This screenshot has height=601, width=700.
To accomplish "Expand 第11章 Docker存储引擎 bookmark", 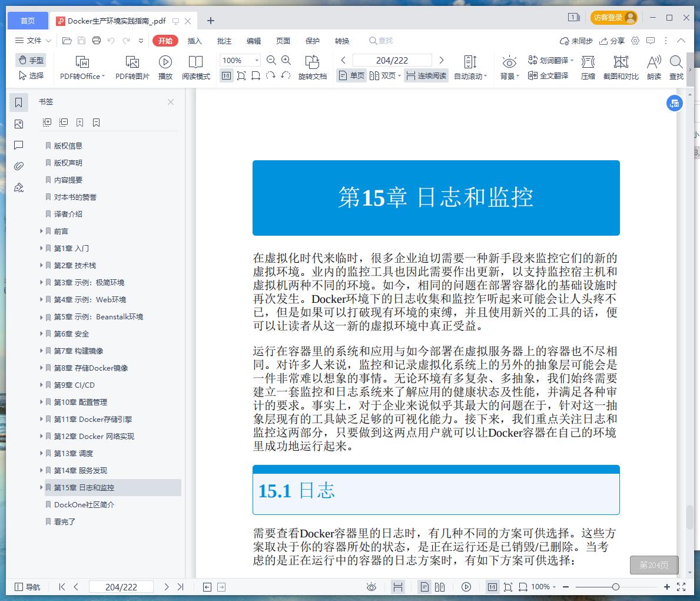I will tap(41, 419).
